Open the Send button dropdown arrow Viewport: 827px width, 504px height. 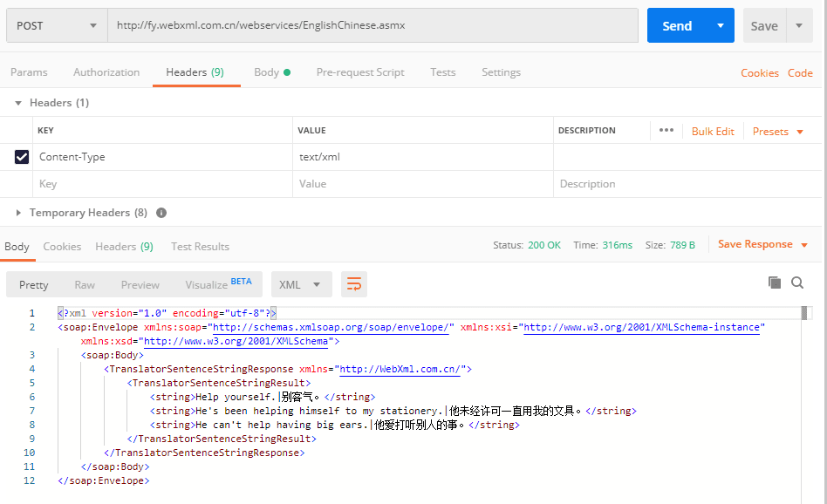(721, 26)
